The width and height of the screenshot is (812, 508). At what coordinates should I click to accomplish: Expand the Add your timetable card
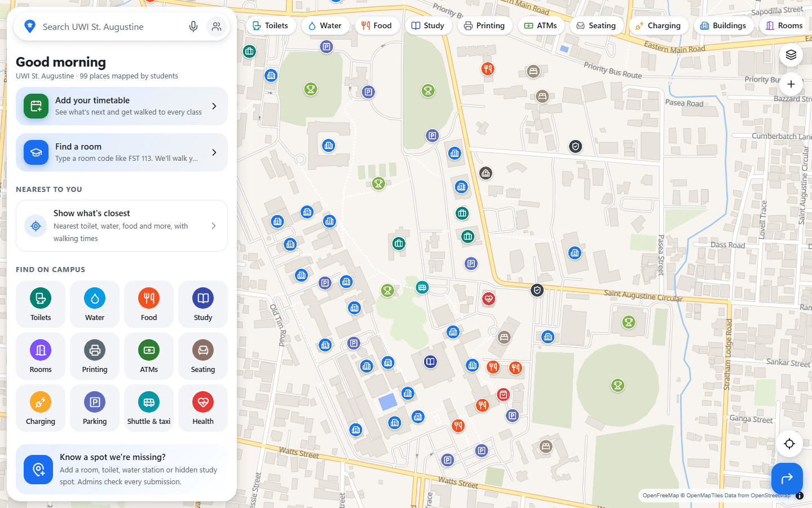tap(122, 106)
